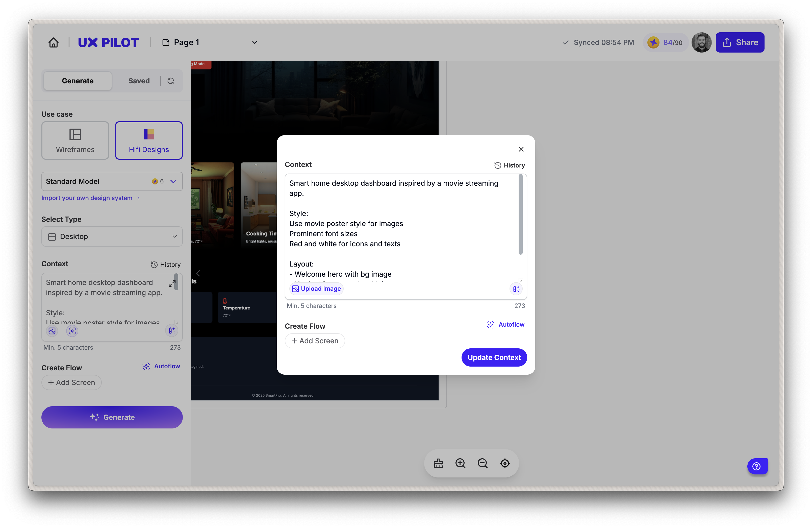This screenshot has width=812, height=528.
Task: Select the Hifi Designs use case
Action: pyautogui.click(x=149, y=140)
